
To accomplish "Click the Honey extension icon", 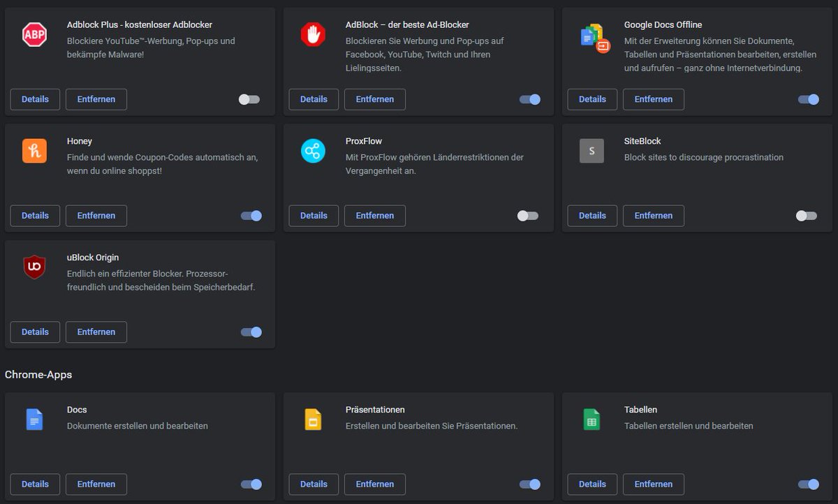I will click(34, 151).
